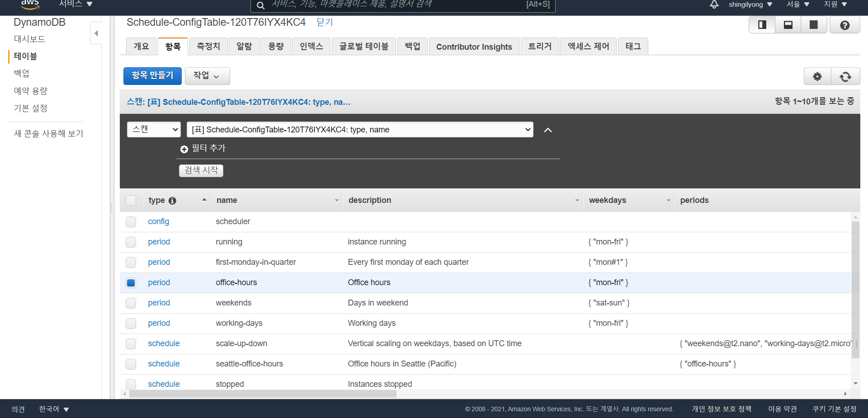Open the config item link
Viewport: 868px width, 418px height.
(158, 221)
